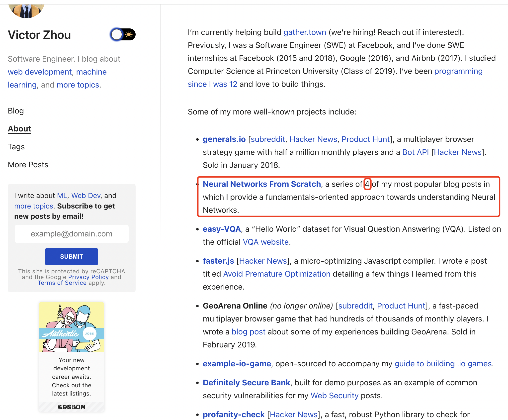Open 'programming since I was 12' link
This screenshot has height=420, width=508.
pyautogui.click(x=335, y=78)
